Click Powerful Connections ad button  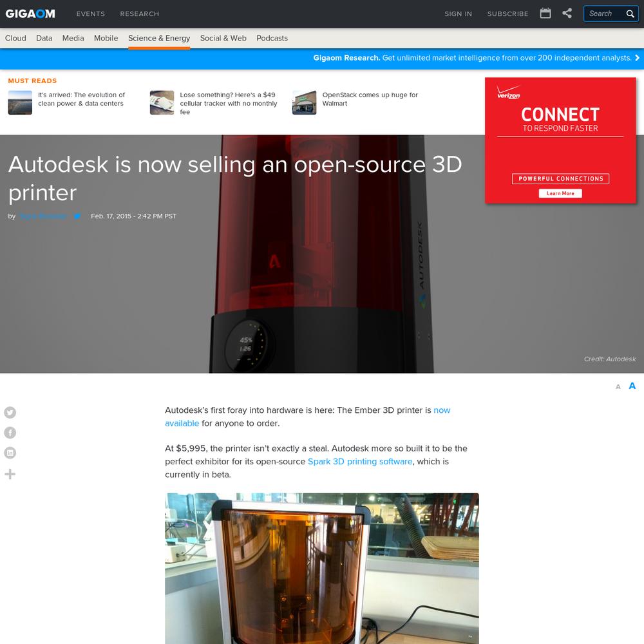561,178
